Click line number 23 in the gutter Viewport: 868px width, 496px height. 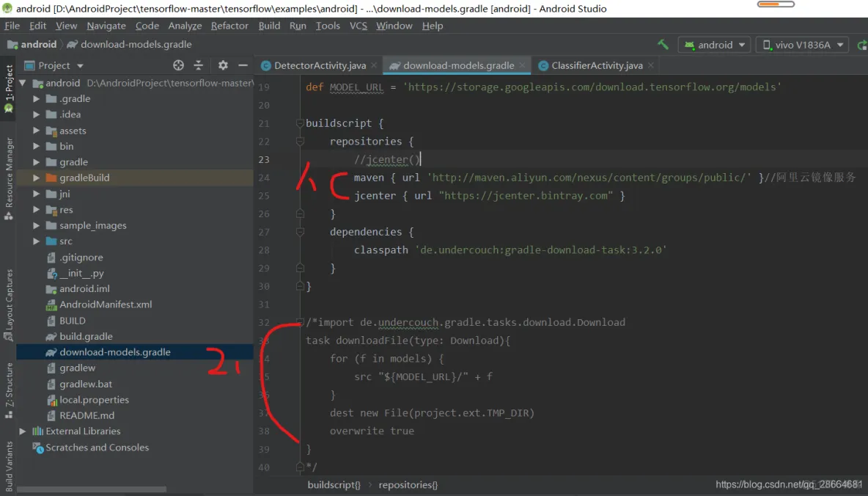pyautogui.click(x=264, y=160)
